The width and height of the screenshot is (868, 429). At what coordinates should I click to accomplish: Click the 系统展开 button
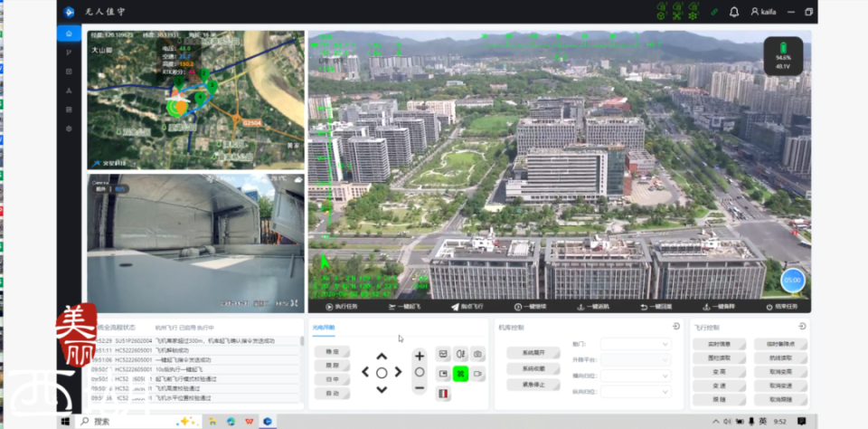(533, 352)
